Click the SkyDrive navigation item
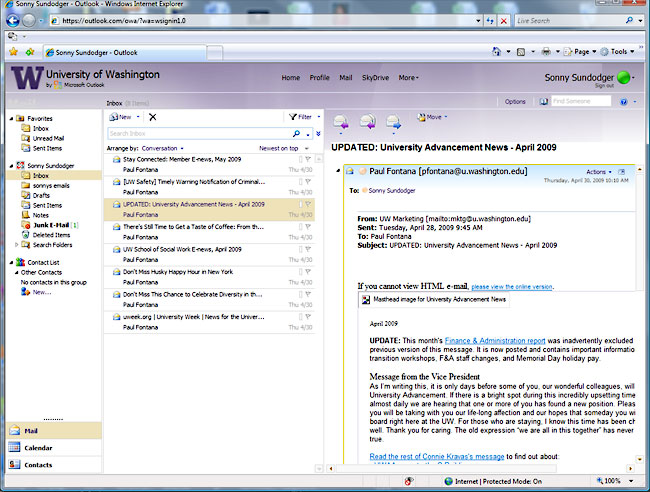Viewport: 650px width, 492px height. [x=375, y=78]
